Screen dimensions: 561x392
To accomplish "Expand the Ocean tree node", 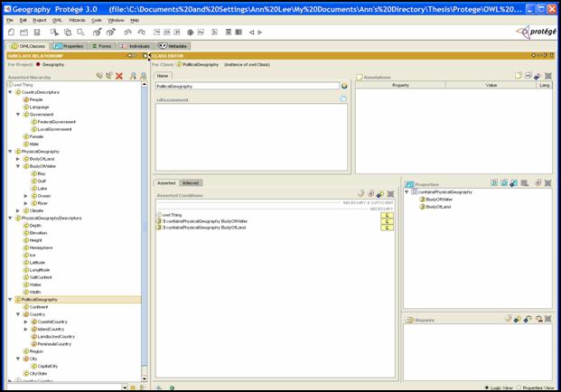I will point(26,196).
